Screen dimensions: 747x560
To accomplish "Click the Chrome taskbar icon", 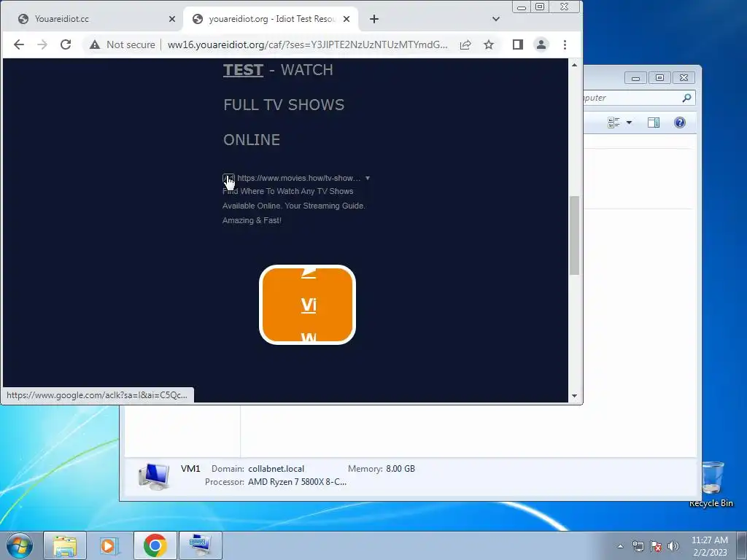I will [x=155, y=545].
